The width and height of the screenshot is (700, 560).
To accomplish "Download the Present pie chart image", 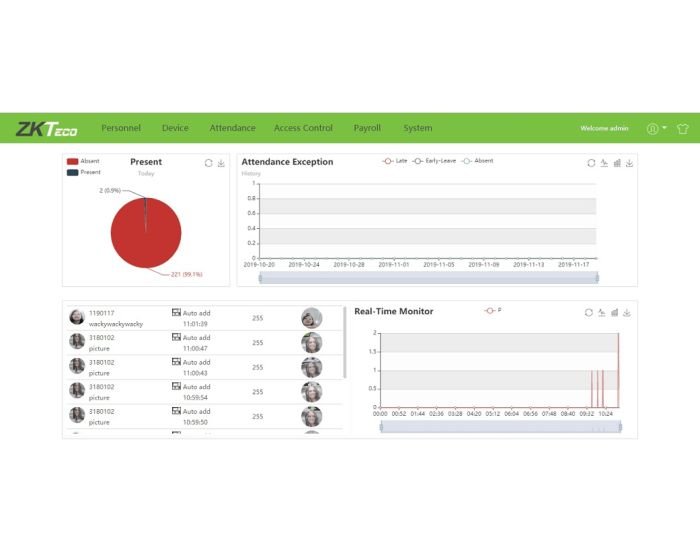I will coord(221,162).
